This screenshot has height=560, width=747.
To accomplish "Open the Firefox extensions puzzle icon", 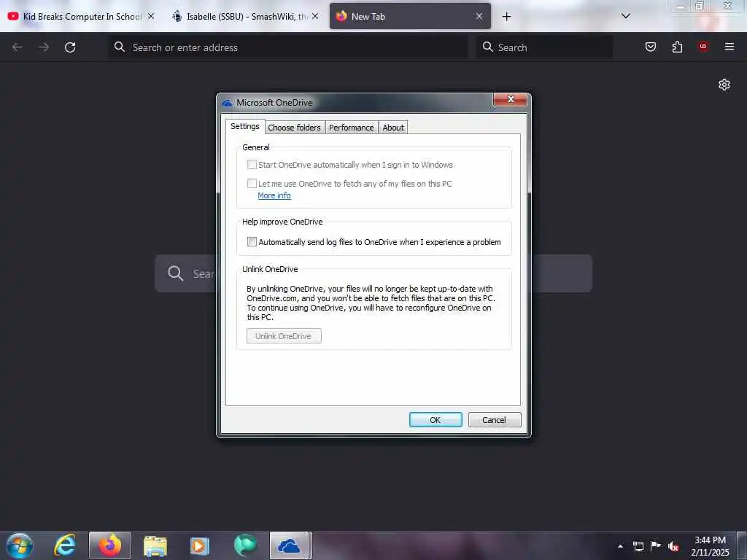I will tap(677, 47).
